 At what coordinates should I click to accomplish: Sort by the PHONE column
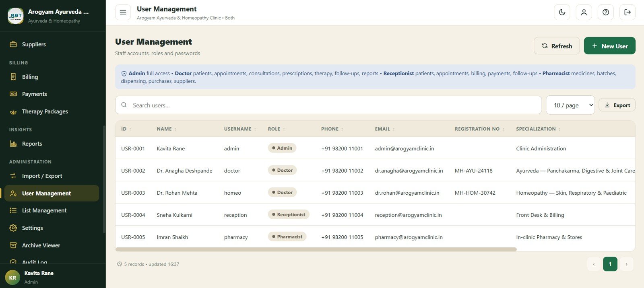(332, 129)
